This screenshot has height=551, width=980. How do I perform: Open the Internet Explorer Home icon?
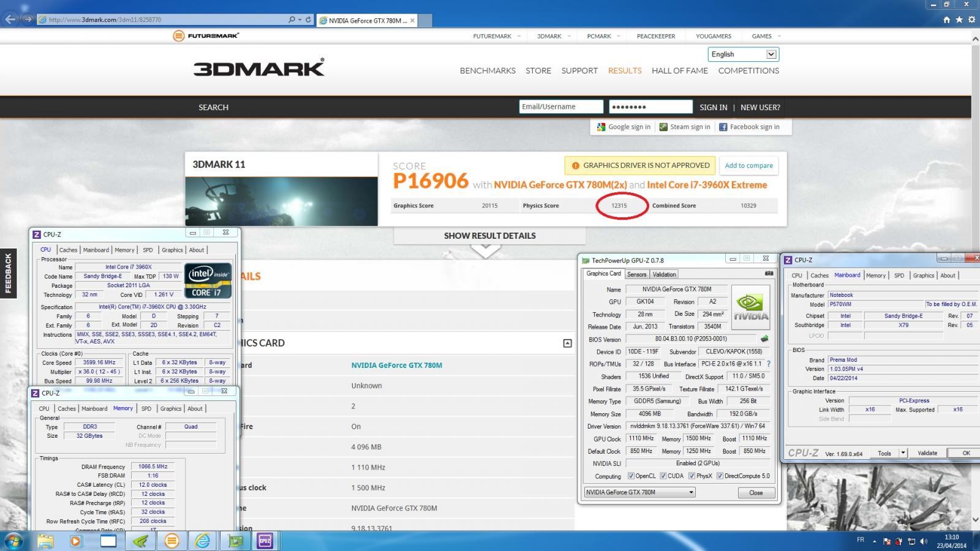(947, 20)
